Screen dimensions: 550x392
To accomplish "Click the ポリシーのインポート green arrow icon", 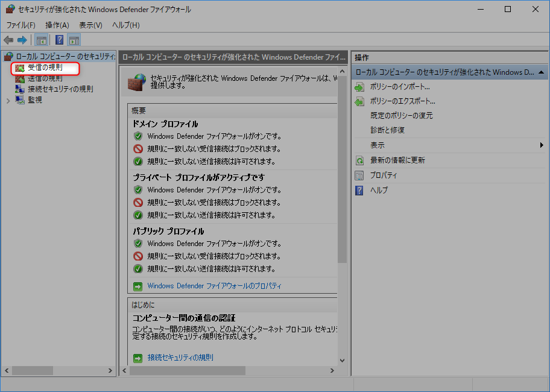I will [x=359, y=87].
